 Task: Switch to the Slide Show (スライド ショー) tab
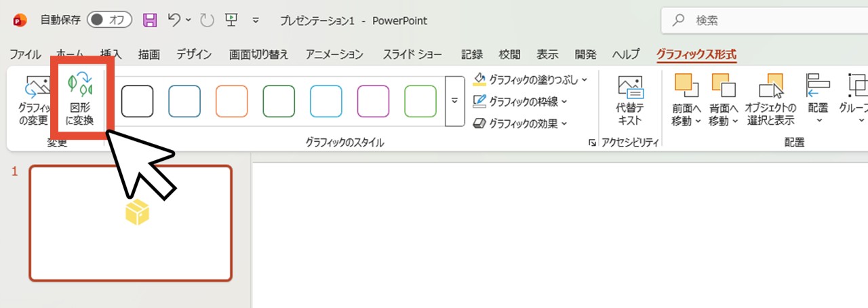click(412, 54)
